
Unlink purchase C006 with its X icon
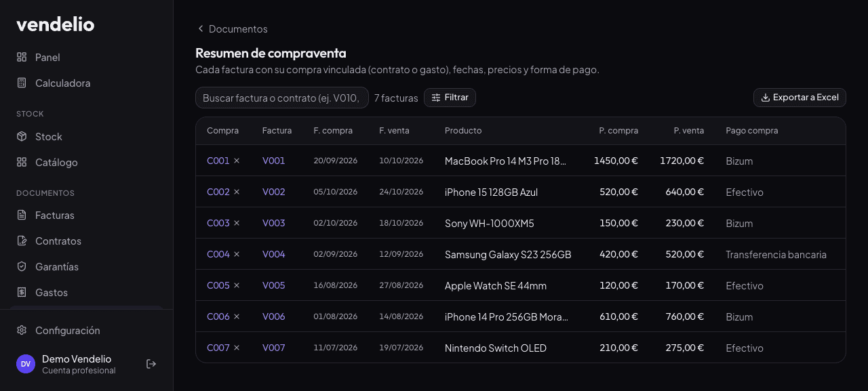237,316
